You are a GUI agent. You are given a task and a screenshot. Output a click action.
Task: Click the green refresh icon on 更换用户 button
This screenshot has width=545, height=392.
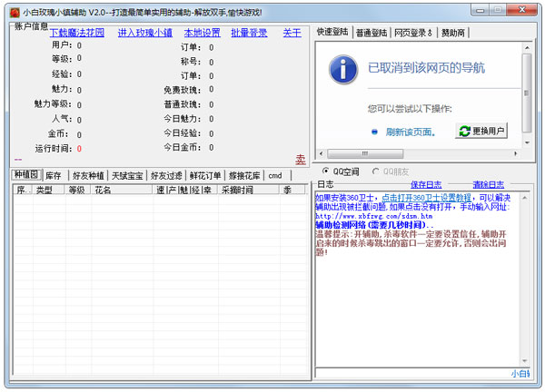463,131
